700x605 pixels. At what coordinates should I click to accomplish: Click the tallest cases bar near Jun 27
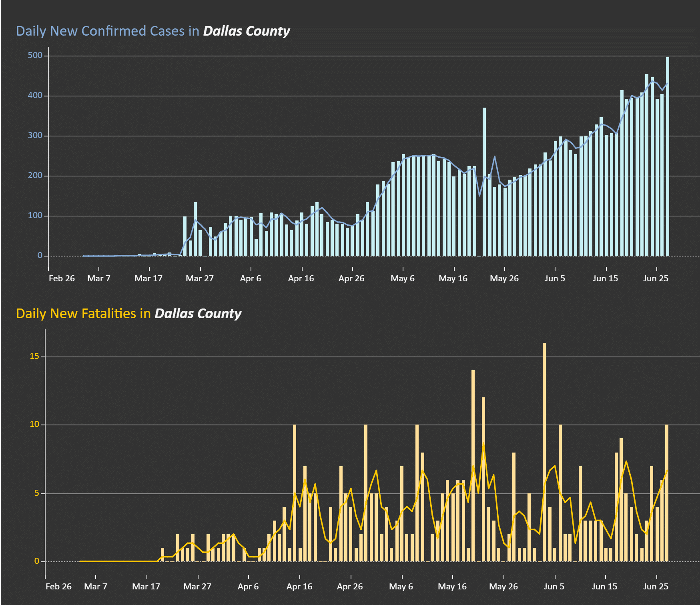(667, 156)
